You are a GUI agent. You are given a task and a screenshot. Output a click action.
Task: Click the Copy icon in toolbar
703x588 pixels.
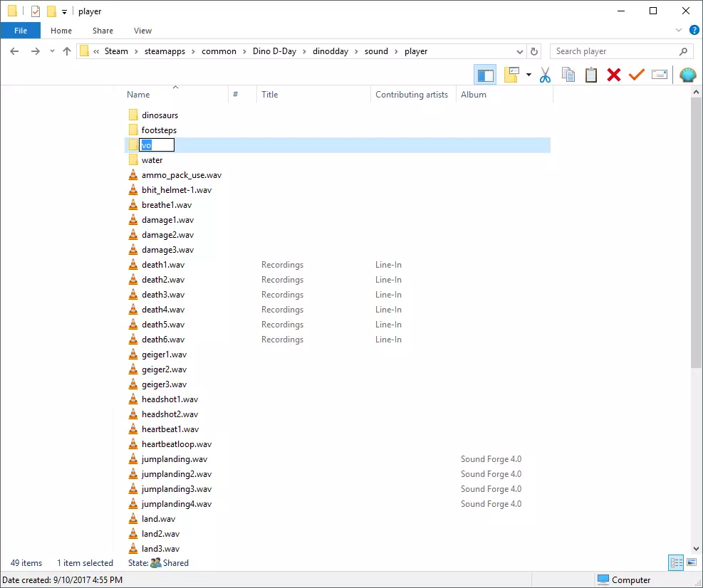pyautogui.click(x=568, y=75)
